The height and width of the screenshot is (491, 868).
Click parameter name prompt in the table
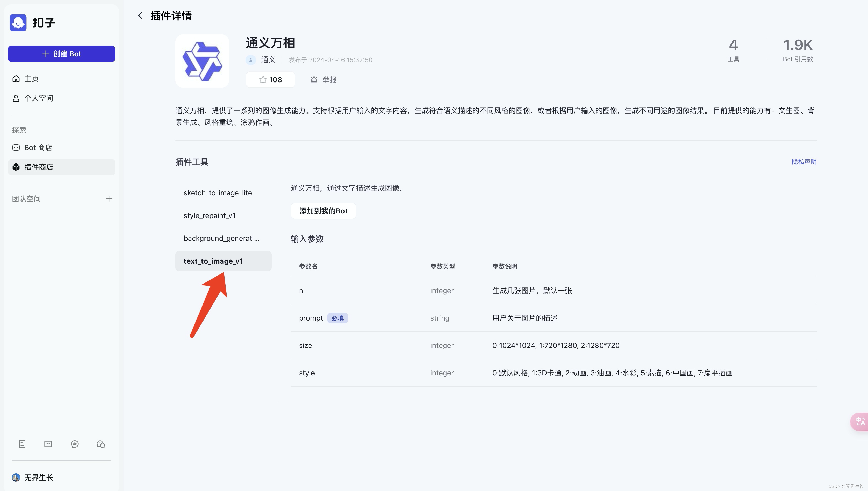pyautogui.click(x=311, y=318)
